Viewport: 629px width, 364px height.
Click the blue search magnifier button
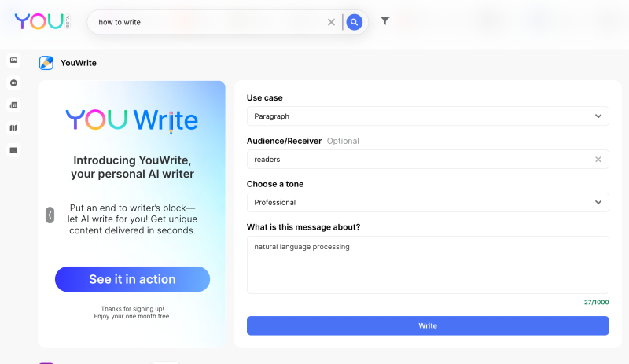pos(355,22)
